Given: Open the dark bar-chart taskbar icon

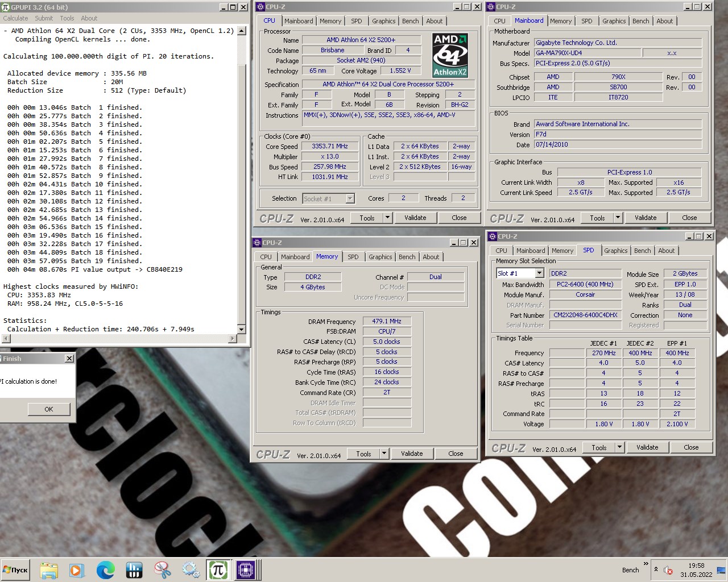Looking at the screenshot, I should click(x=134, y=569).
